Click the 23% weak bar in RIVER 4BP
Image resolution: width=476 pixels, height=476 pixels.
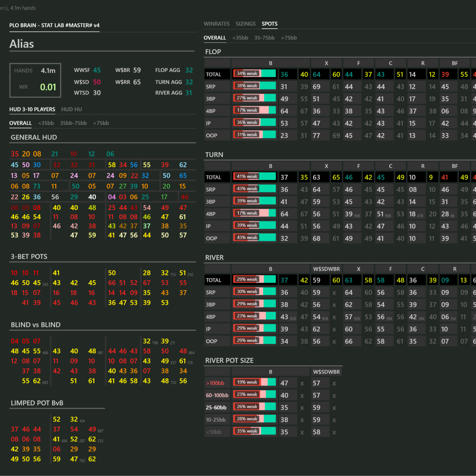254,316
